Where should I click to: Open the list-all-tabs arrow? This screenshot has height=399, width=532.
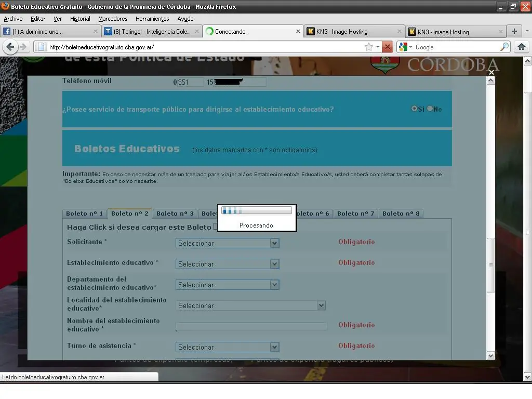click(527, 31)
